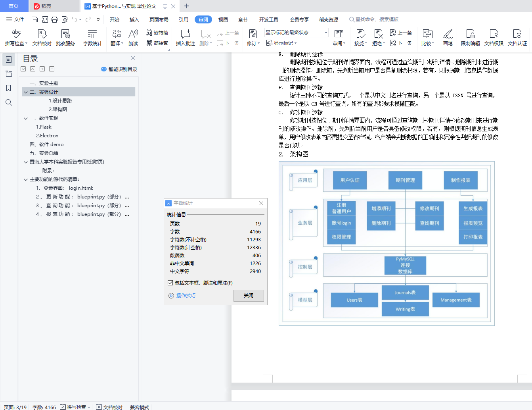The height and width of the screenshot is (410, 532).
Task: Open the 文档校对 proofreading tool
Action: 42,37
